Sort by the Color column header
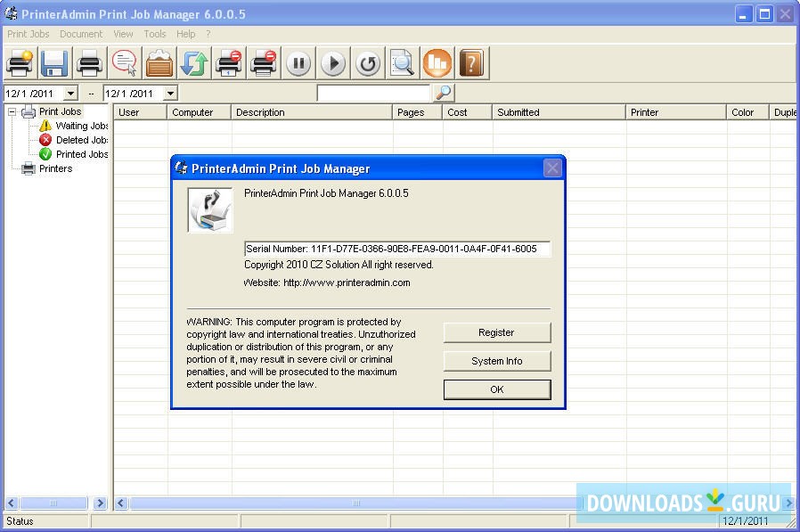The height and width of the screenshot is (532, 800). coord(747,112)
